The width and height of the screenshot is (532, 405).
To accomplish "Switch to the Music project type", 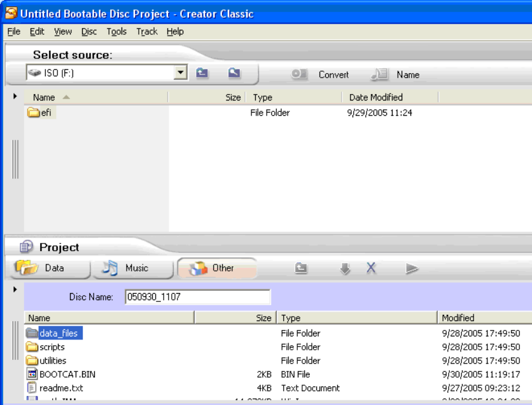I will (131, 268).
